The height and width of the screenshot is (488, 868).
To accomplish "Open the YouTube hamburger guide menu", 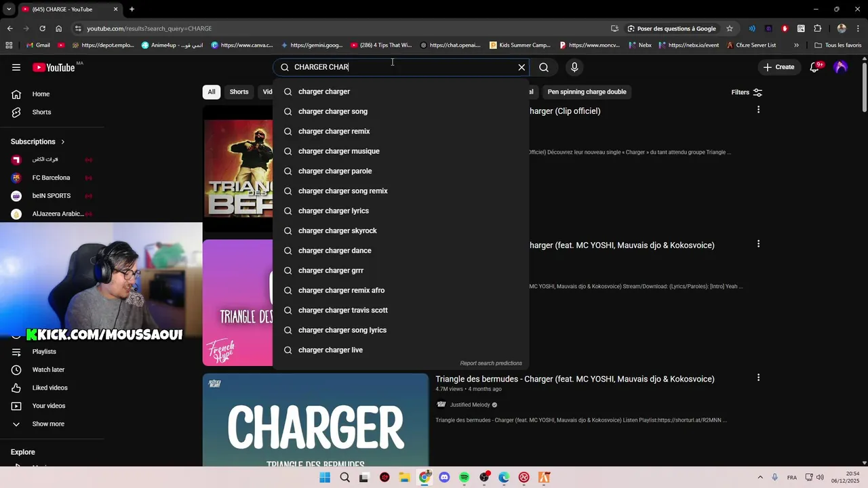I will [16, 67].
